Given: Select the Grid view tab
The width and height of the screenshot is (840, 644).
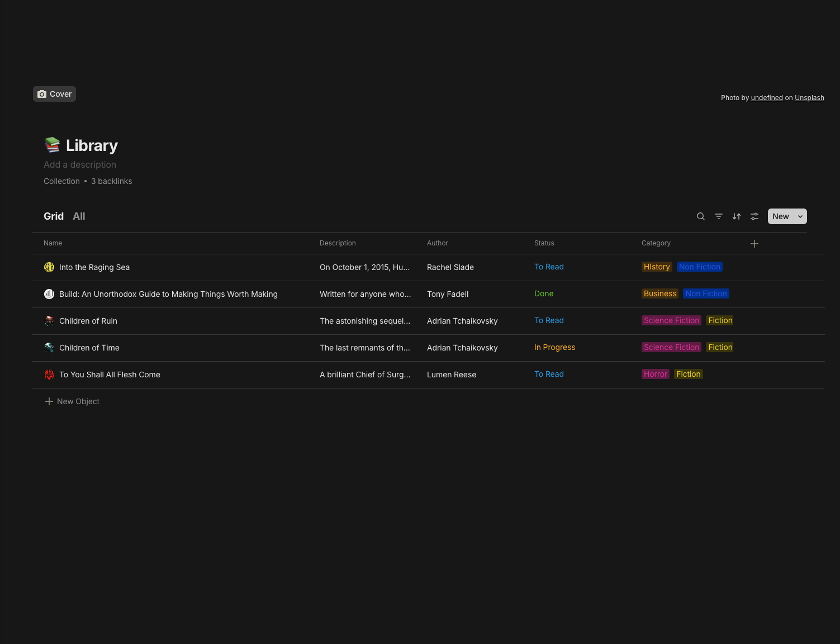Looking at the screenshot, I should (54, 216).
